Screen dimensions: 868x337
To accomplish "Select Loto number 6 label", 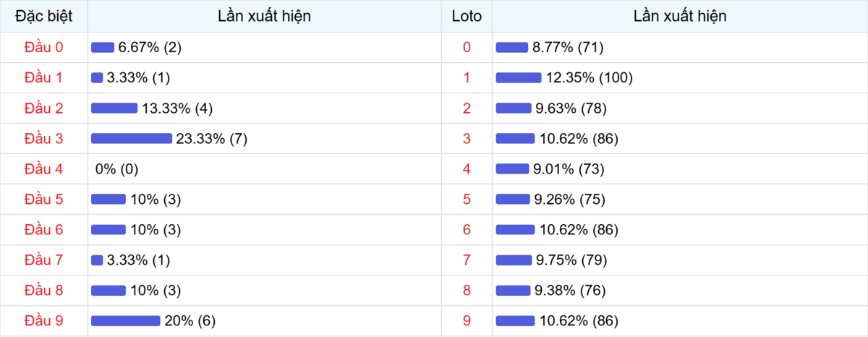I will 467,229.
